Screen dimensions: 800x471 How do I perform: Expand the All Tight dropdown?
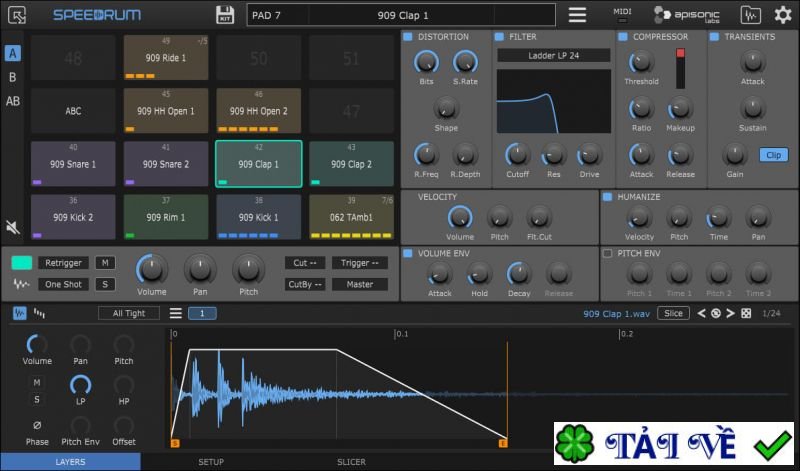pyautogui.click(x=129, y=313)
